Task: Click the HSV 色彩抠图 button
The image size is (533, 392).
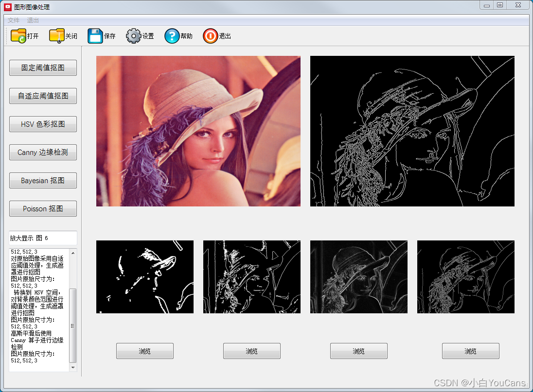Action: [43, 124]
